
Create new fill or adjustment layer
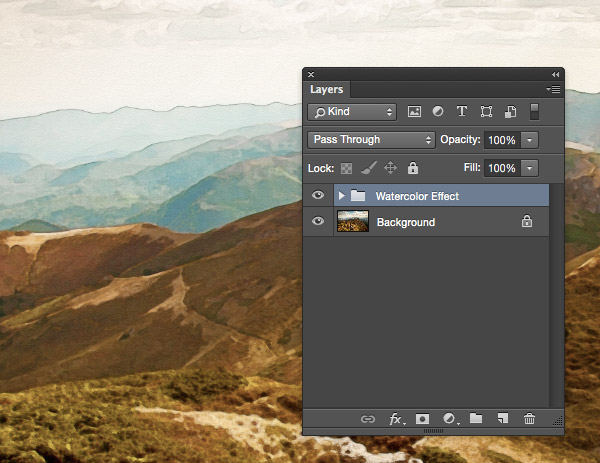coord(450,419)
